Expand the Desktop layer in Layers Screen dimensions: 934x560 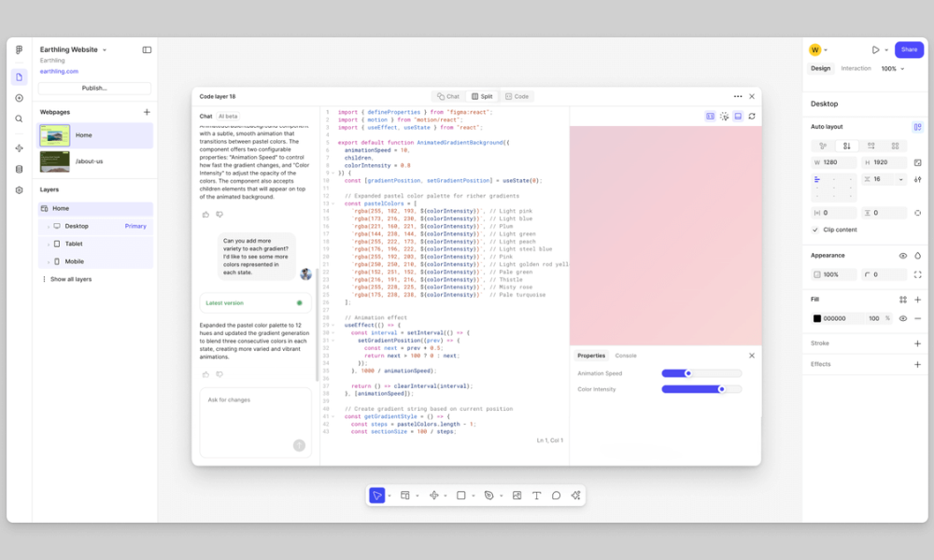pyautogui.click(x=48, y=226)
